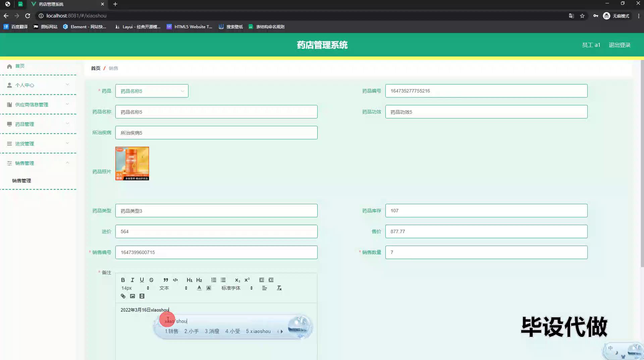
Task: Apply the H1 heading style
Action: (189, 280)
